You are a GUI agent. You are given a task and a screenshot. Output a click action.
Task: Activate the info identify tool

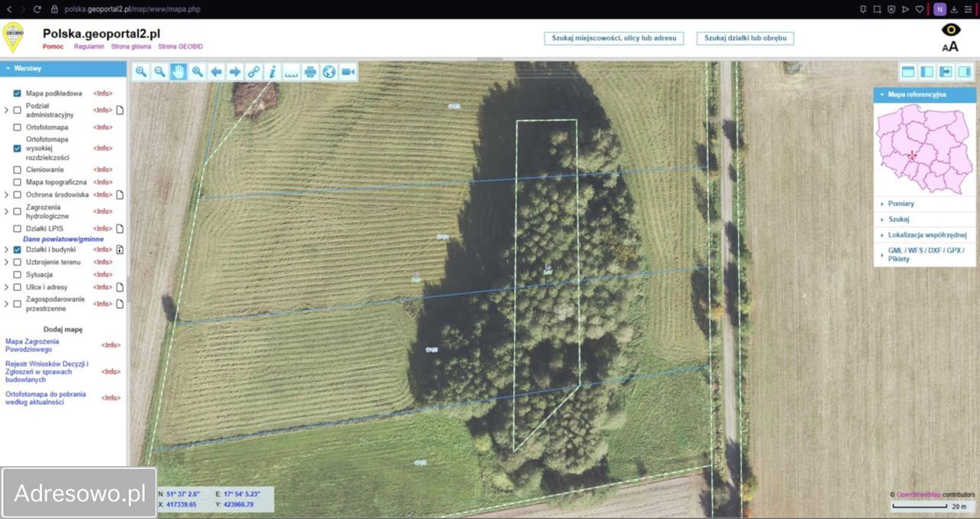[273, 72]
